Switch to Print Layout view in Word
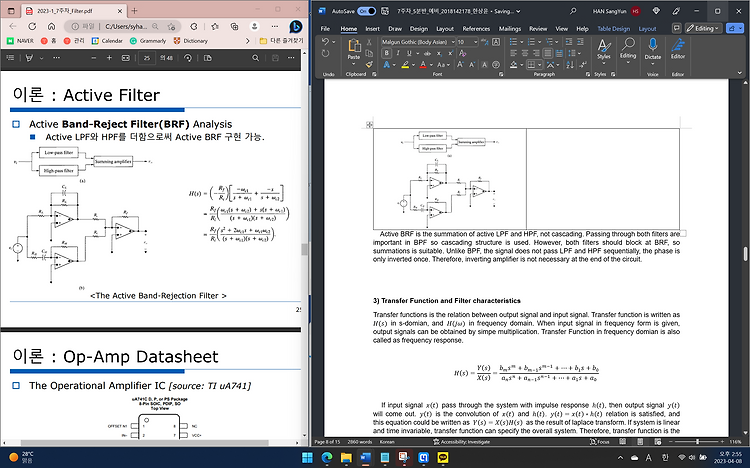The image size is (750, 468). (640, 442)
